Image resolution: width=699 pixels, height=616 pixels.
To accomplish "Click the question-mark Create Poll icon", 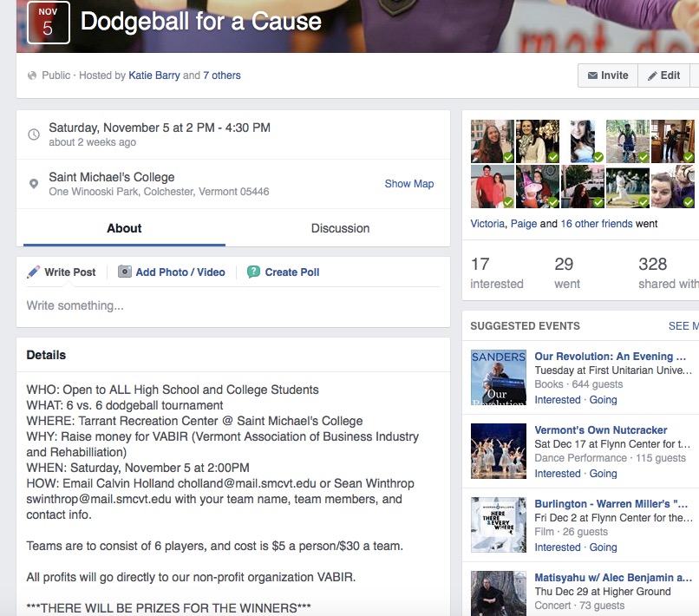I will [253, 272].
